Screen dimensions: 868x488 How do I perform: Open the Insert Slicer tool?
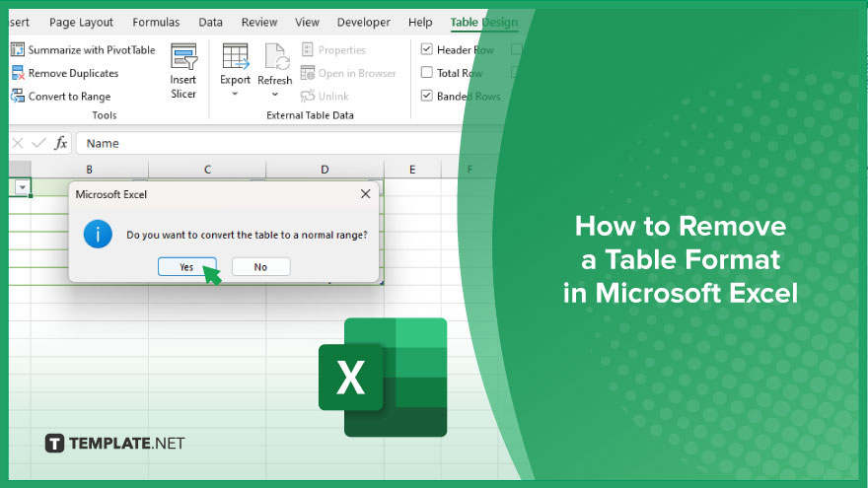pyautogui.click(x=183, y=72)
